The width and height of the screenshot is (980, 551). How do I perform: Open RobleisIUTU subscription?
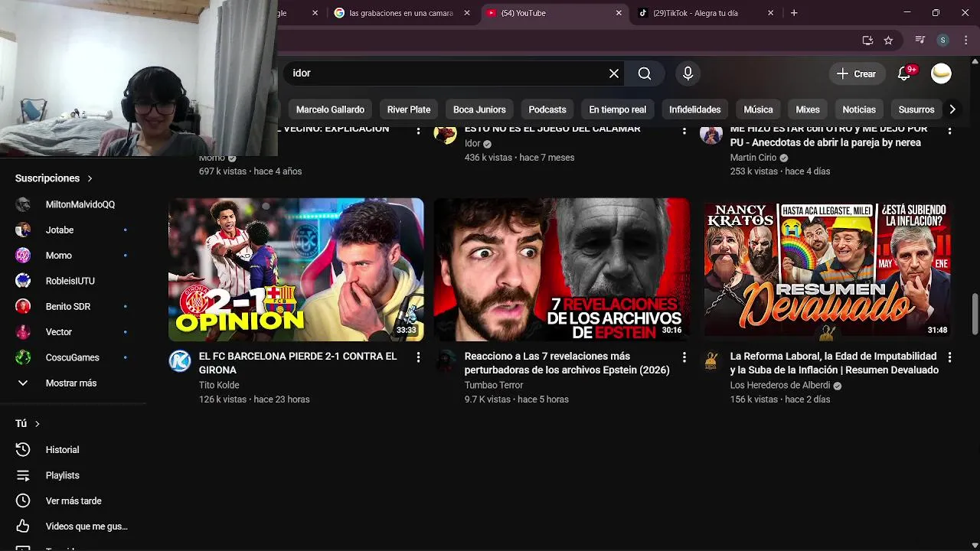pyautogui.click(x=73, y=281)
